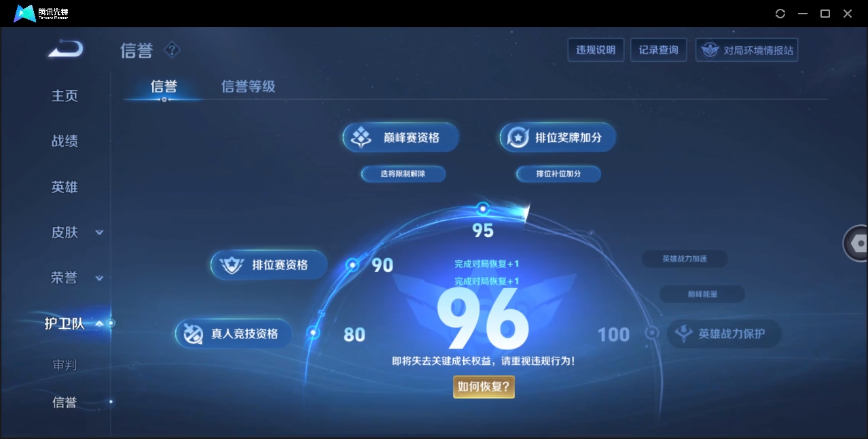Open 英雄 in the sidebar
The height and width of the screenshot is (439, 868).
click(65, 187)
